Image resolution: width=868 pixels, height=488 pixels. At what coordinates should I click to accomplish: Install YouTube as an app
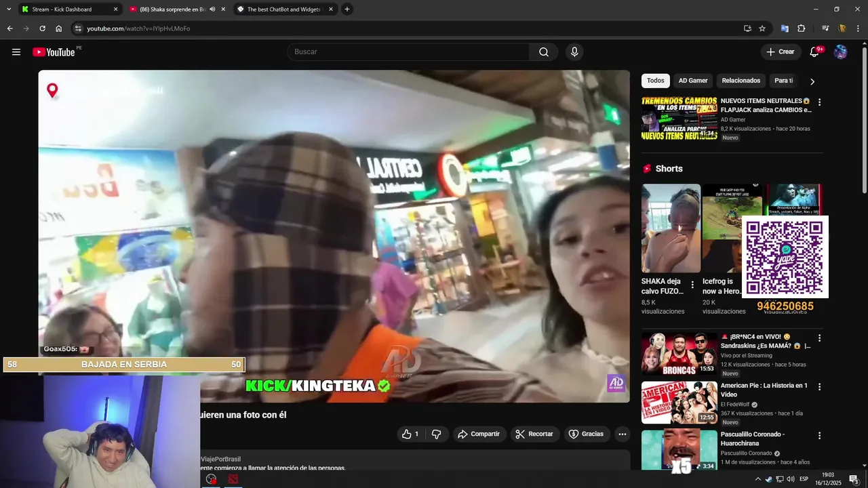[x=747, y=28]
